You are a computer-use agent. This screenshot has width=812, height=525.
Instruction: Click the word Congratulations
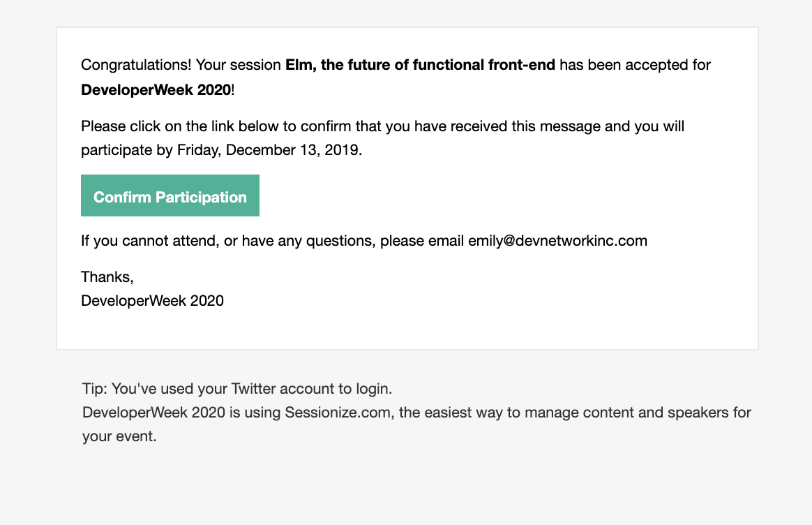[135, 65]
